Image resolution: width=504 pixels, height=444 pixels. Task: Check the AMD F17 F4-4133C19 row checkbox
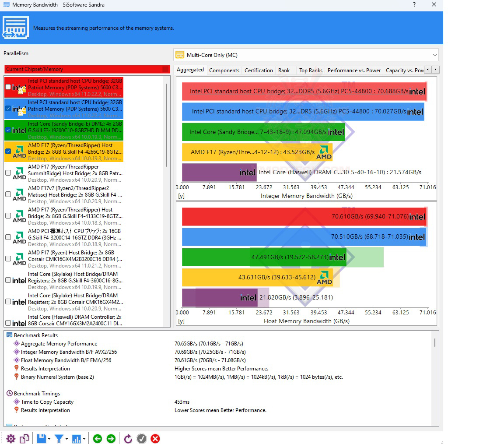point(8,216)
